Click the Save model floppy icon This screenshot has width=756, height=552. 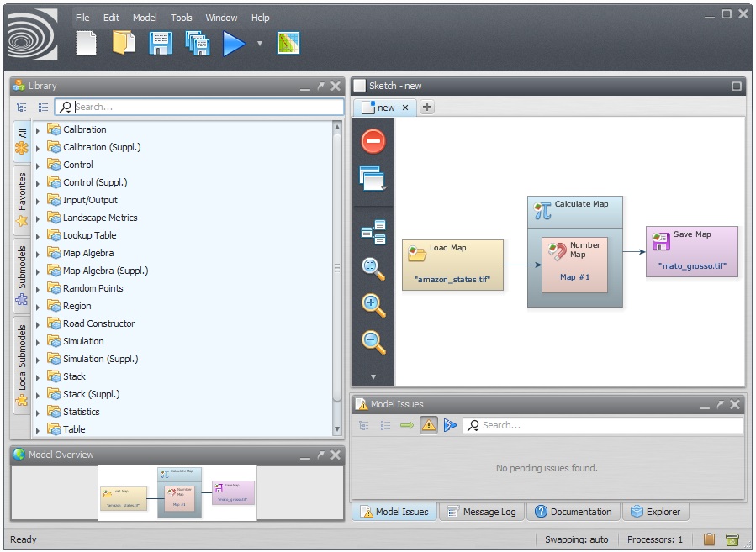click(161, 43)
